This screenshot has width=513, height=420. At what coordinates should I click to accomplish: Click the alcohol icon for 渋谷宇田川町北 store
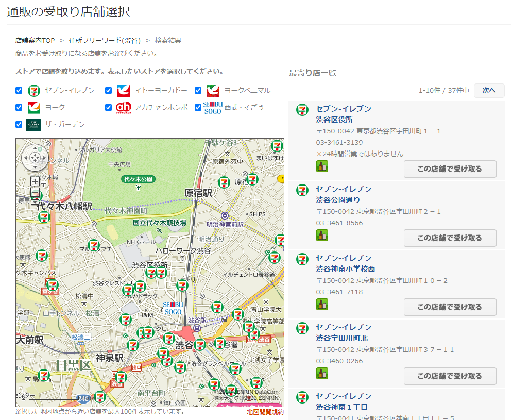coord(322,374)
